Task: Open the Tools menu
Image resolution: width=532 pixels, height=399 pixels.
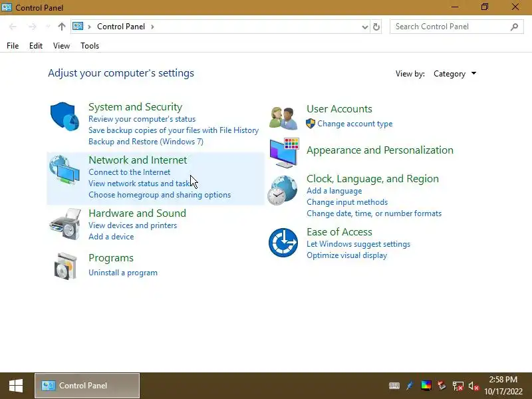Action: coord(90,46)
